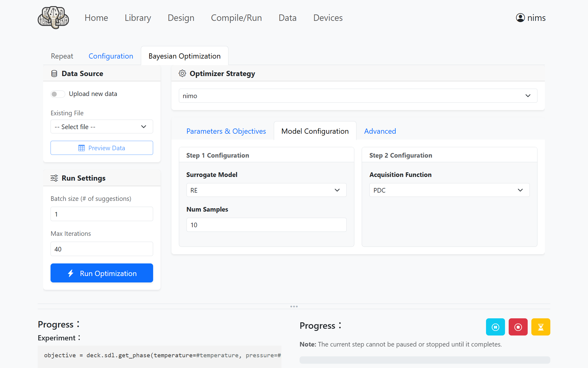Toggle the Upload new data switch
The height and width of the screenshot is (368, 588).
click(x=58, y=94)
